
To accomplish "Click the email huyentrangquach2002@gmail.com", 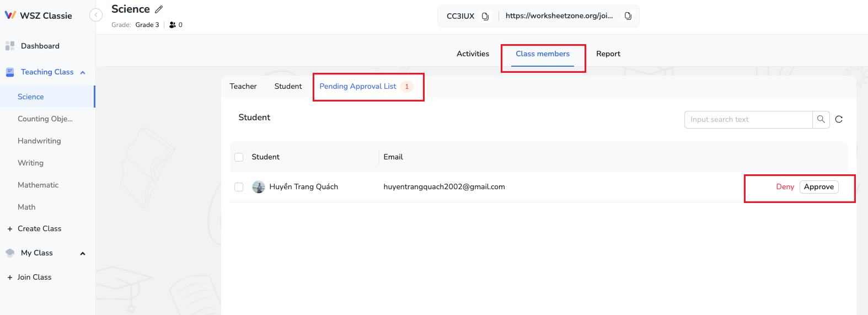I will [444, 187].
